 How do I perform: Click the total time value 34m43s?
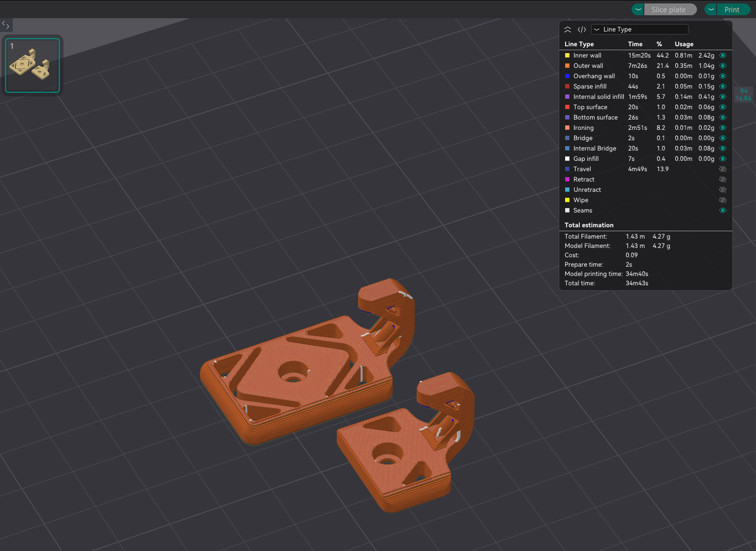click(x=637, y=283)
